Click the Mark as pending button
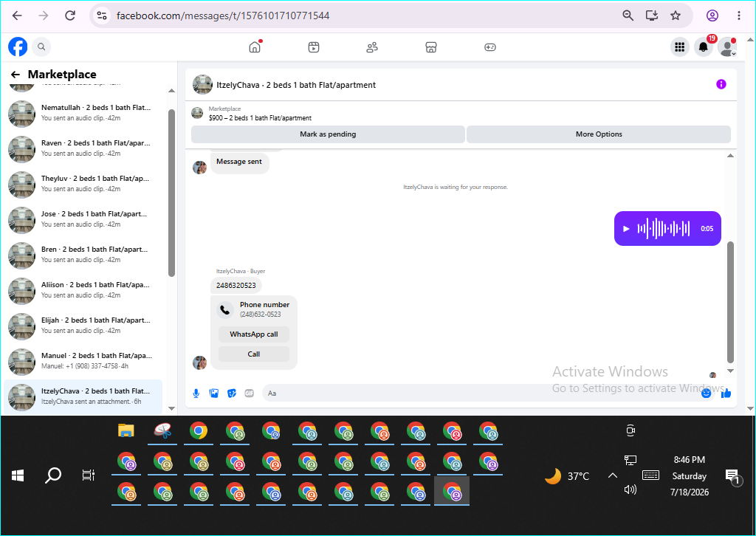The image size is (756, 536). point(328,134)
